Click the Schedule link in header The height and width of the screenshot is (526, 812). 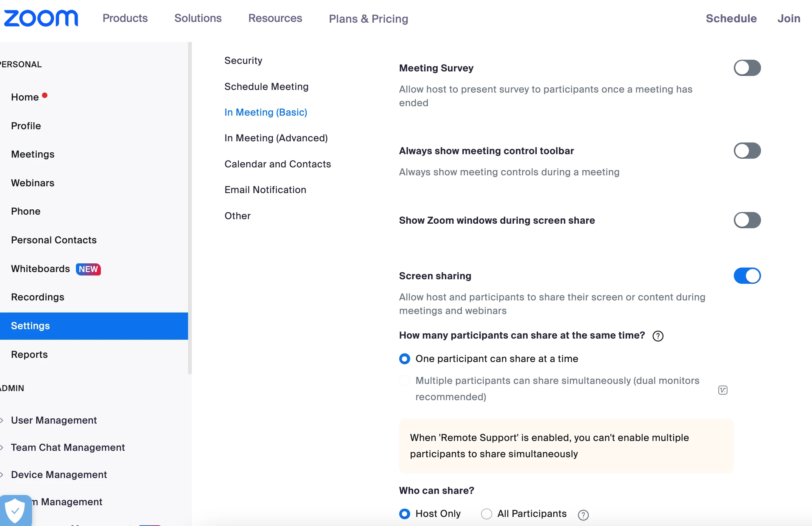(731, 19)
